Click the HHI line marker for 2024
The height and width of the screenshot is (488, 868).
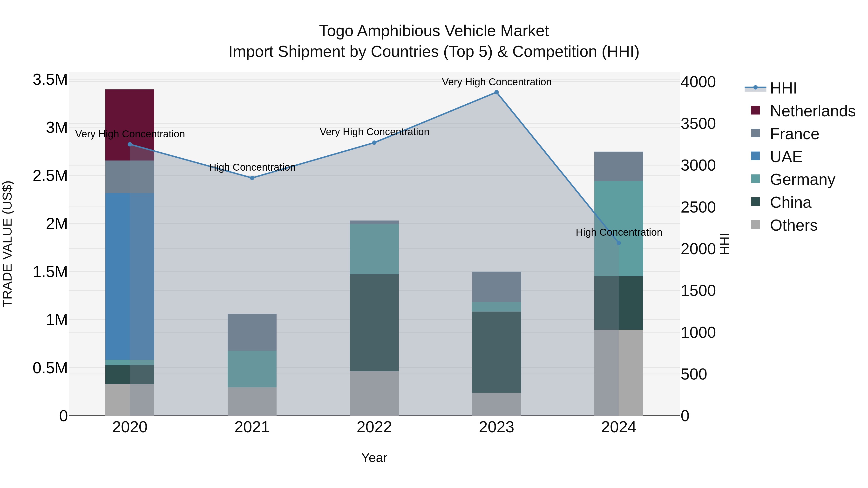point(619,243)
